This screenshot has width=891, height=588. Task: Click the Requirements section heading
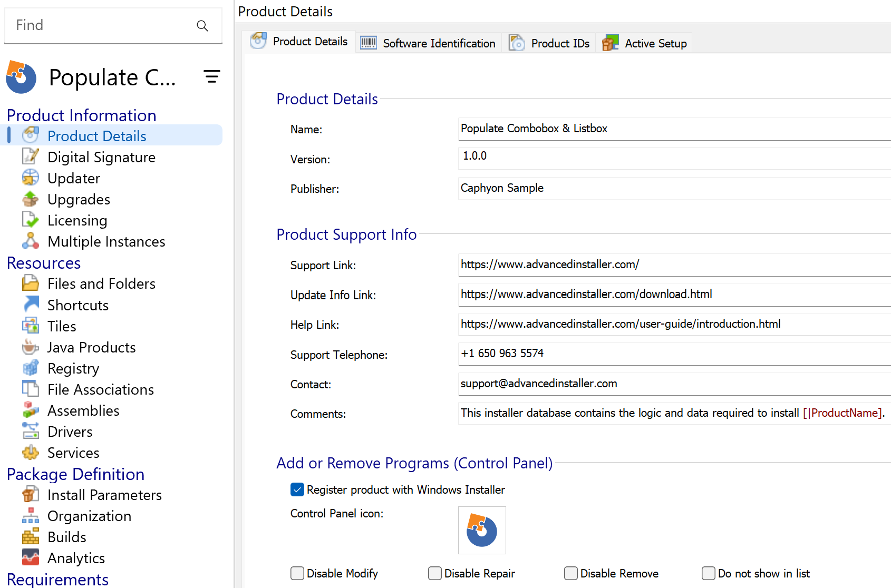tap(57, 579)
